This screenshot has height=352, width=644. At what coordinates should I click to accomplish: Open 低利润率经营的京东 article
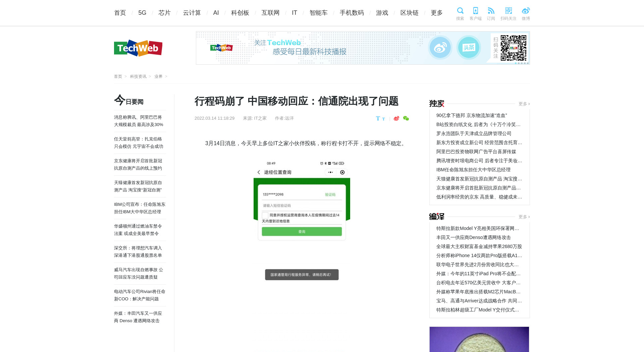coord(479,197)
